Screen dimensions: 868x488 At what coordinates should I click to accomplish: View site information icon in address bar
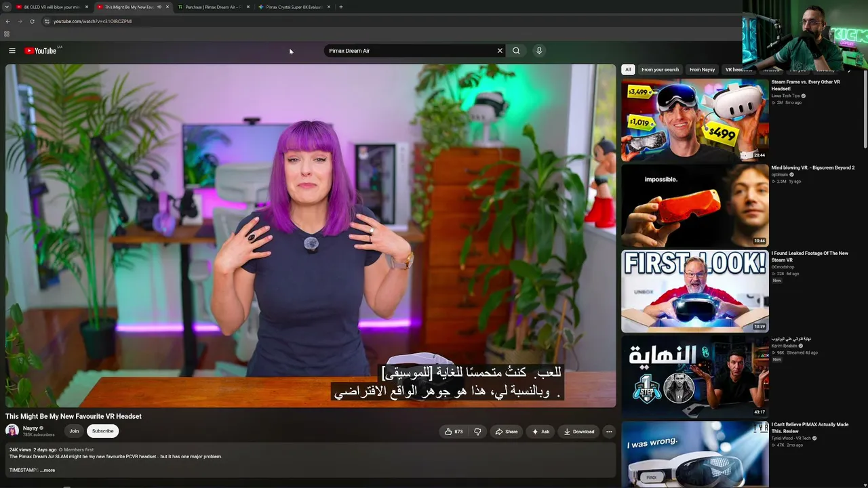47,21
